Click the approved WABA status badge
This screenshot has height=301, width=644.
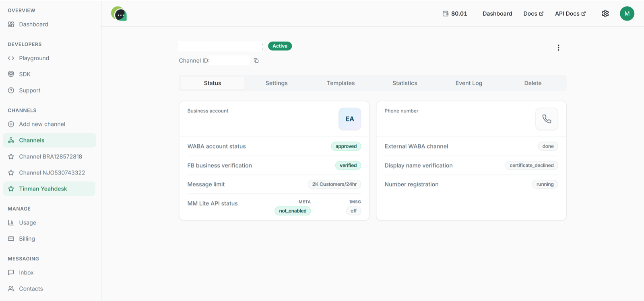pyautogui.click(x=346, y=146)
